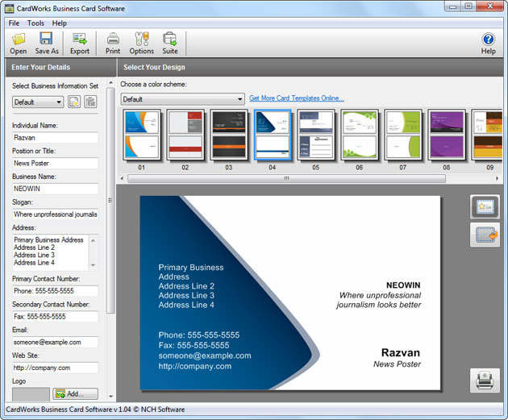Click the address box down scroll arrow

[93, 265]
